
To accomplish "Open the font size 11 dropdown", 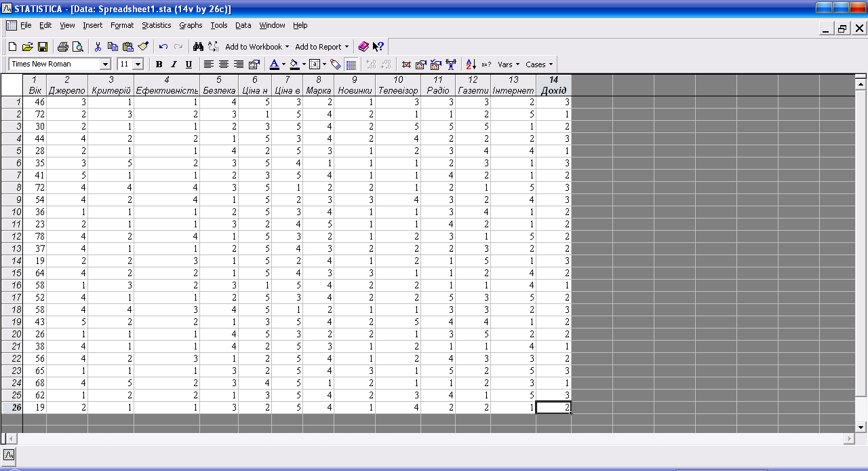I will tap(138, 64).
